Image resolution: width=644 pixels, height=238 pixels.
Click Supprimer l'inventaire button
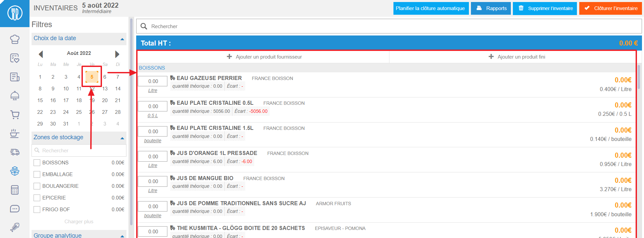545,8
